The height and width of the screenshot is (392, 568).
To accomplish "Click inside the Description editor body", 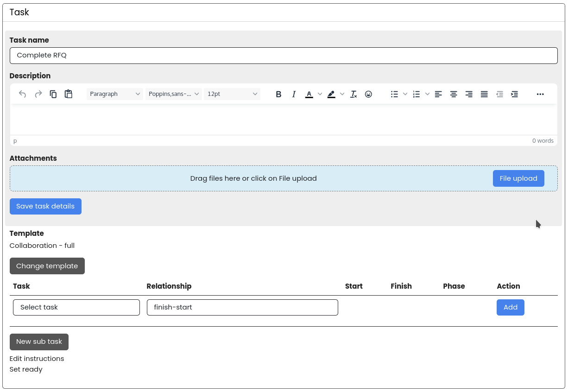I will (284, 120).
